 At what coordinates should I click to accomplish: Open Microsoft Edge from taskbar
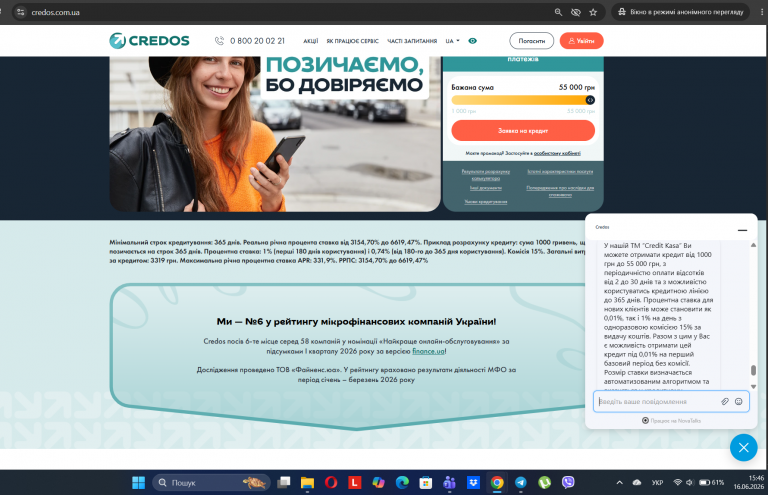tap(402, 483)
